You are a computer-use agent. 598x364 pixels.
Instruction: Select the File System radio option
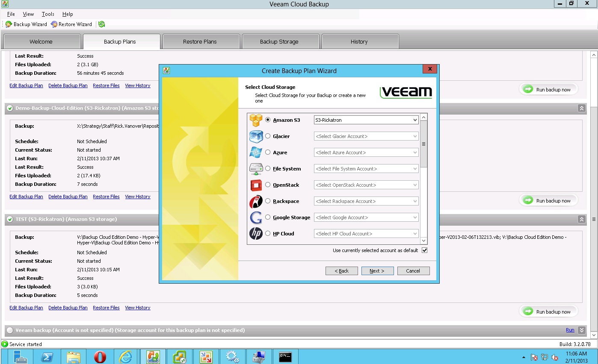pos(268,169)
